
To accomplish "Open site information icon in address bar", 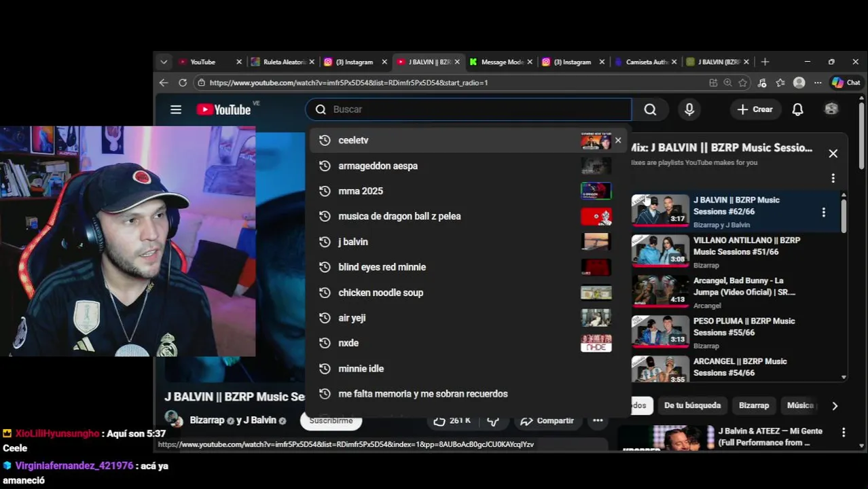I will coord(201,82).
